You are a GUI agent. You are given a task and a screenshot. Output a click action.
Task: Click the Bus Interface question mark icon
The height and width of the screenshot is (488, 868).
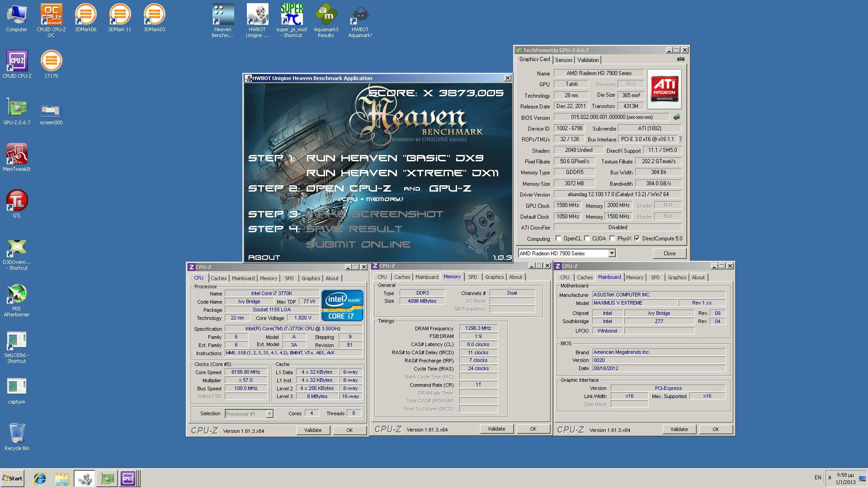coord(680,139)
